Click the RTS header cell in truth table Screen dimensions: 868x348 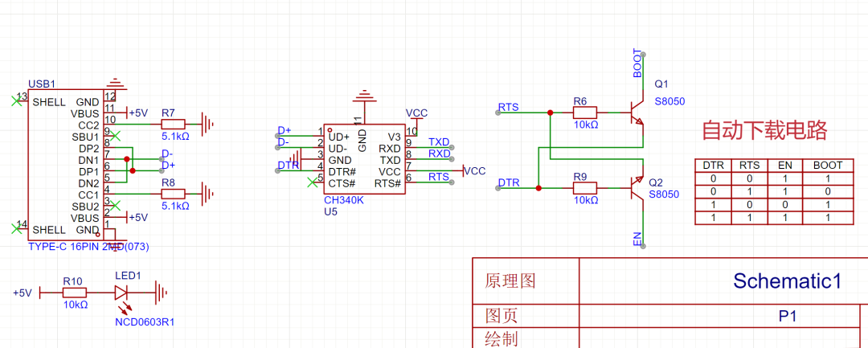click(750, 165)
